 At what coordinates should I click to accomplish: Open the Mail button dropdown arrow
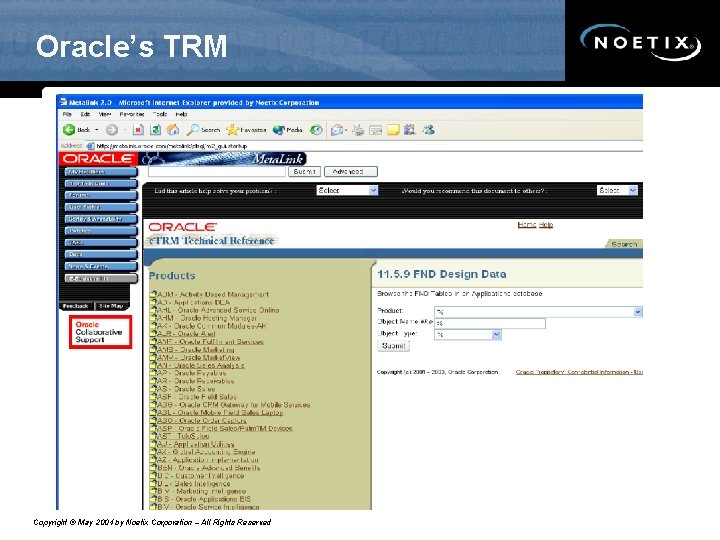click(x=346, y=130)
